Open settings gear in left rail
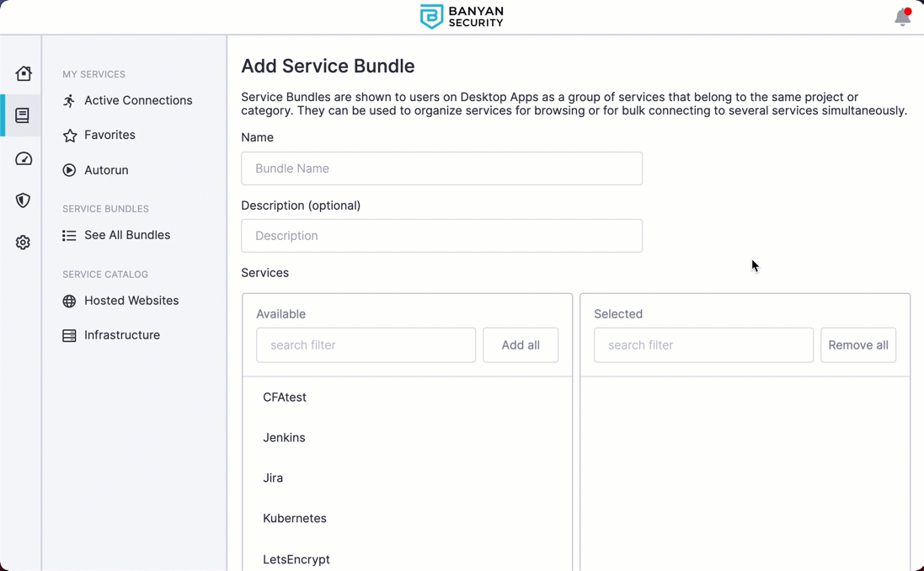This screenshot has height=571, width=924. click(x=23, y=243)
